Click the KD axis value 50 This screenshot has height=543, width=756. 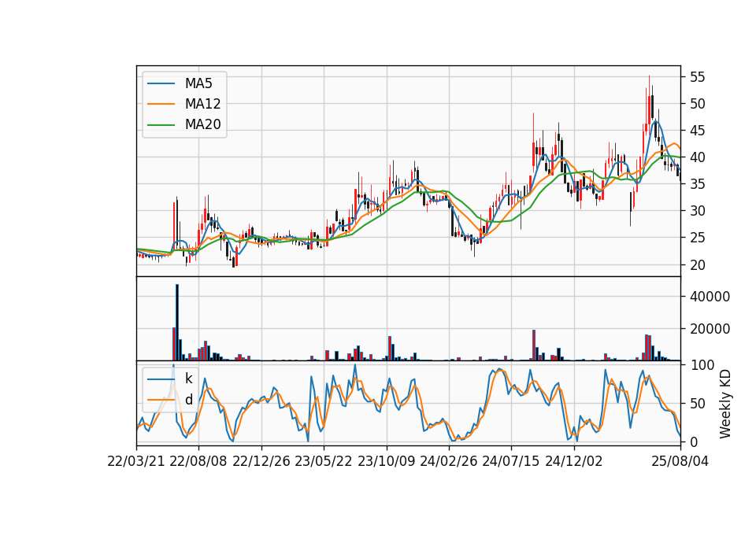click(697, 404)
